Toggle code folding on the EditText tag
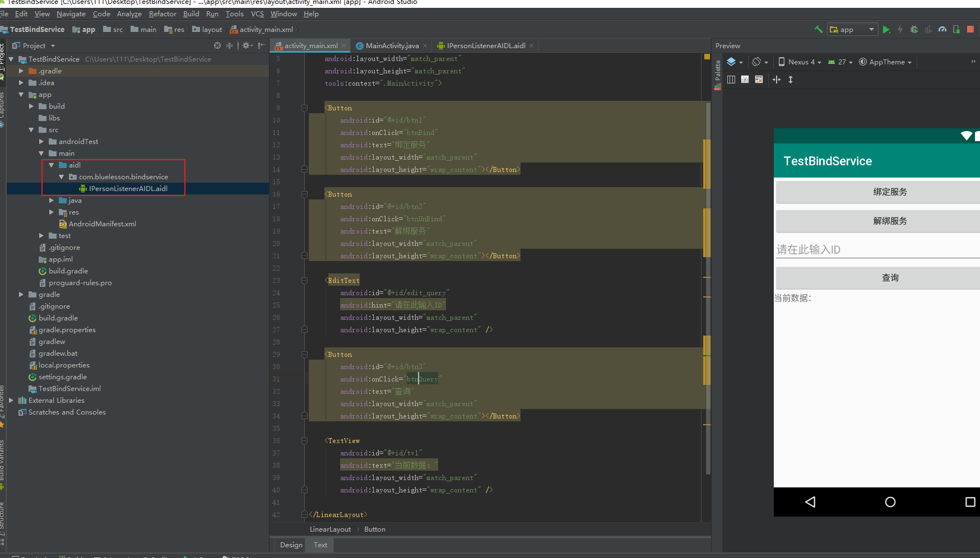 [304, 280]
